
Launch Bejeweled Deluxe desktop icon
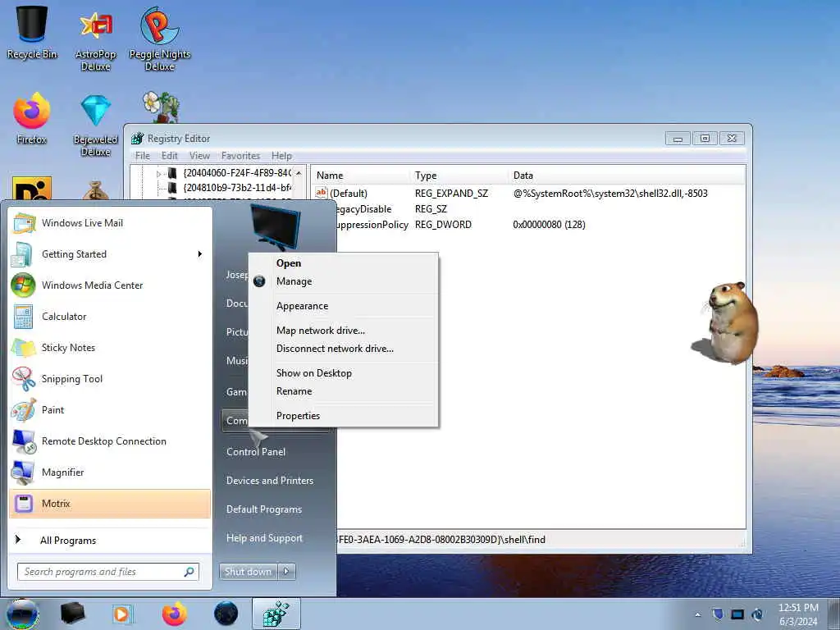95,126
